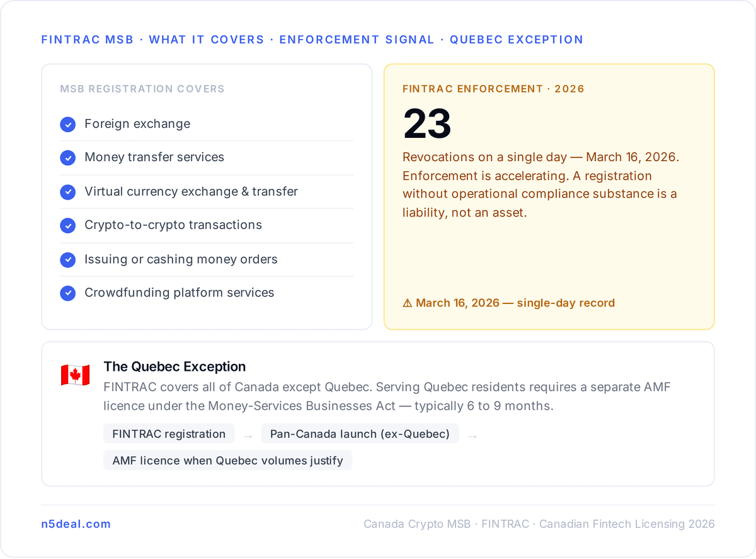Screen dimensions: 756x559
Task: Click the check icon beside Crypto-to-crypto transactions
Action: (68, 225)
